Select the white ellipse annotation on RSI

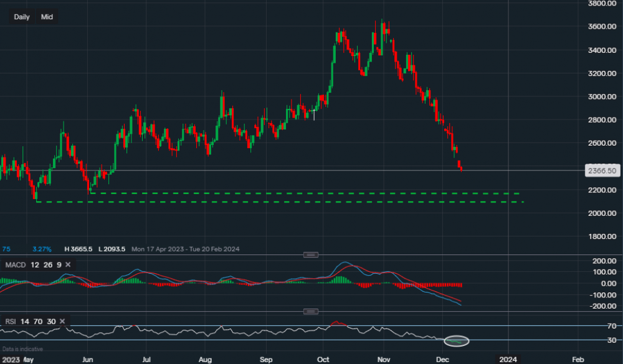455,341
